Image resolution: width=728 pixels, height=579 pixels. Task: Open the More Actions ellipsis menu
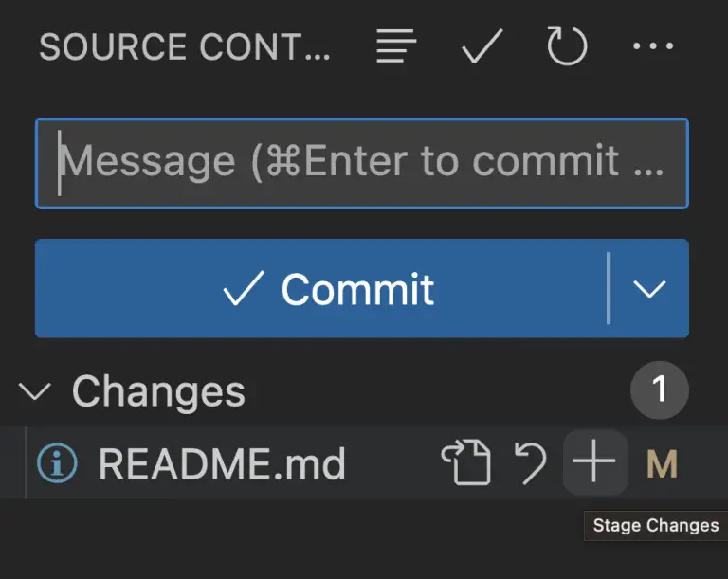[x=653, y=47]
